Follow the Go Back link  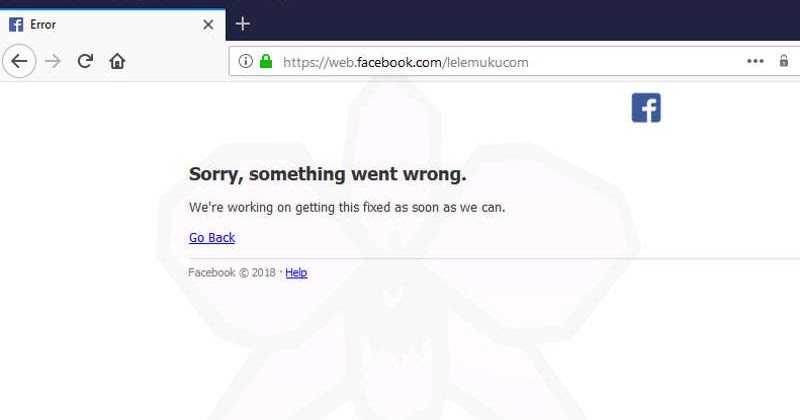click(212, 238)
